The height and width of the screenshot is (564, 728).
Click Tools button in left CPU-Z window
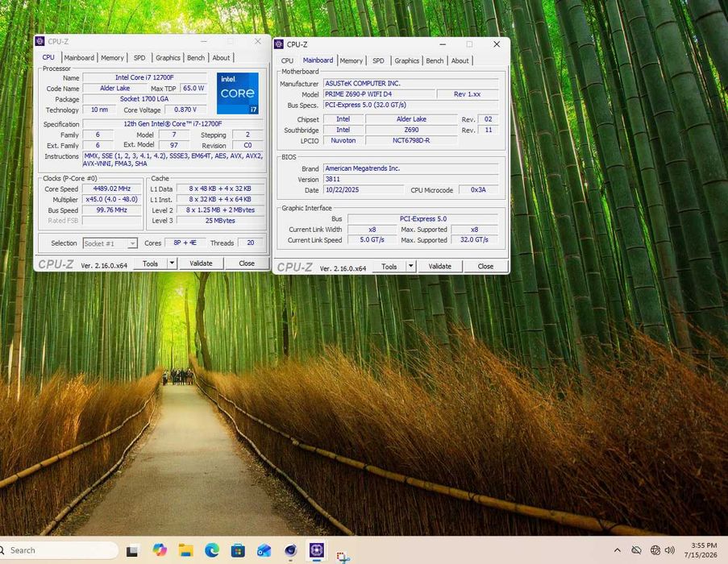tap(150, 263)
